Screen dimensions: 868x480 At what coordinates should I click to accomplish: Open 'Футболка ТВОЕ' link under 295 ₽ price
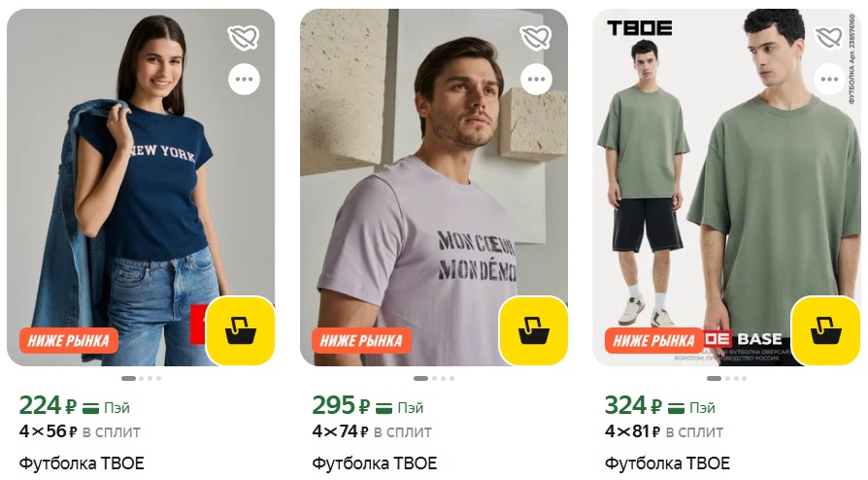pyautogui.click(x=375, y=463)
